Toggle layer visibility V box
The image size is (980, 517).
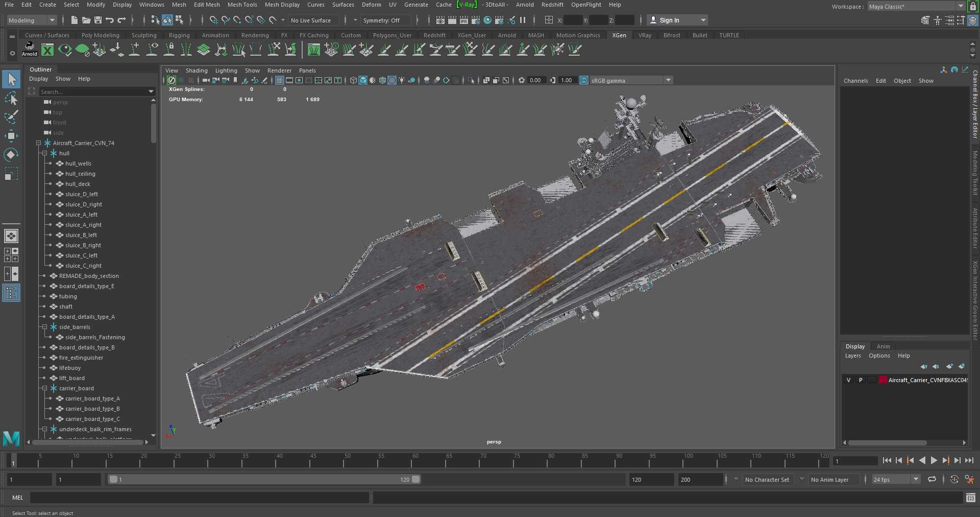(848, 380)
